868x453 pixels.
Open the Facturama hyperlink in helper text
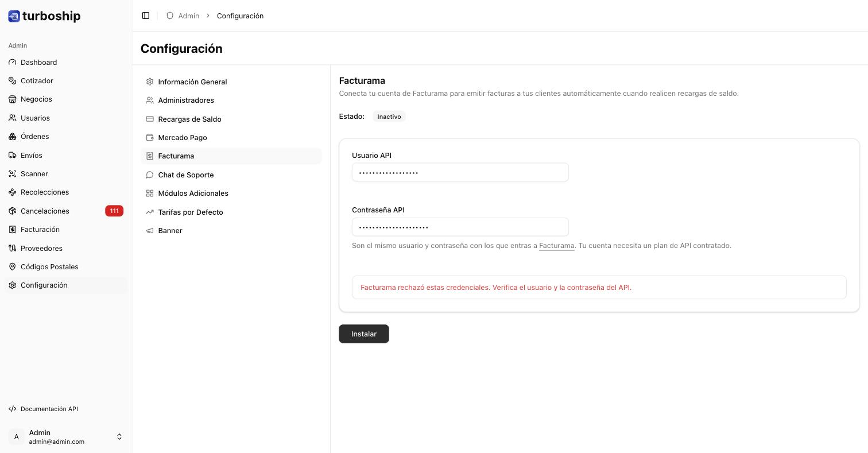pyautogui.click(x=557, y=246)
